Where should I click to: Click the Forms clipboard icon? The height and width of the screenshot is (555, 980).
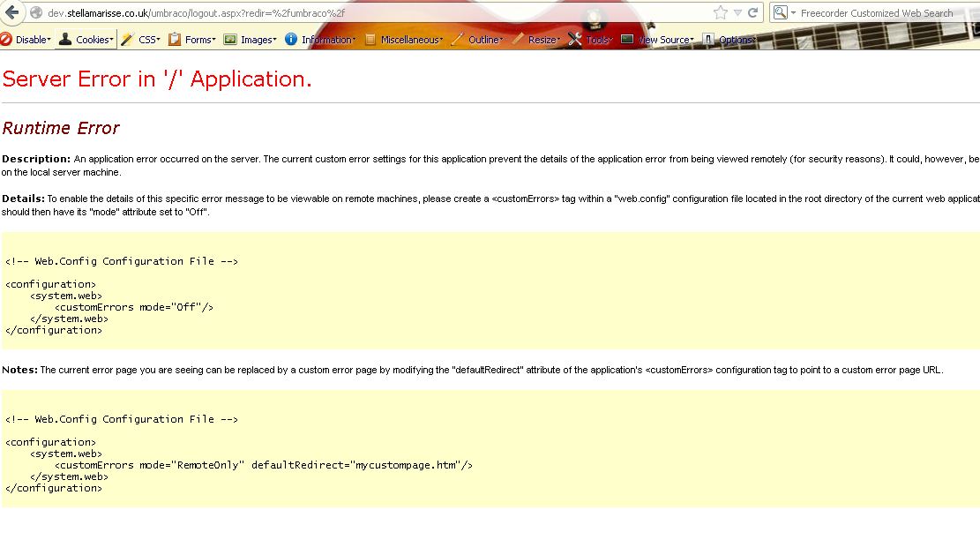click(175, 40)
